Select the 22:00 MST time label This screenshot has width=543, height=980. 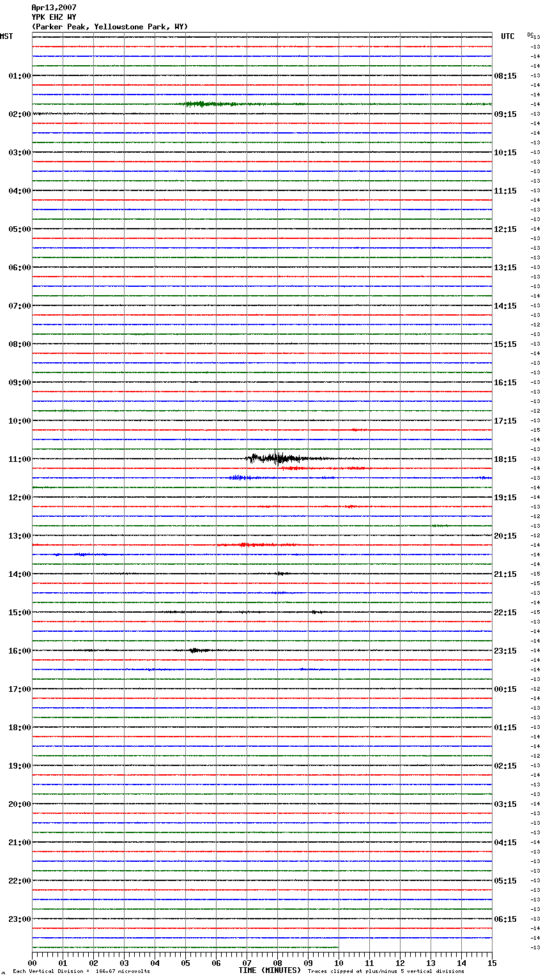click(x=20, y=881)
